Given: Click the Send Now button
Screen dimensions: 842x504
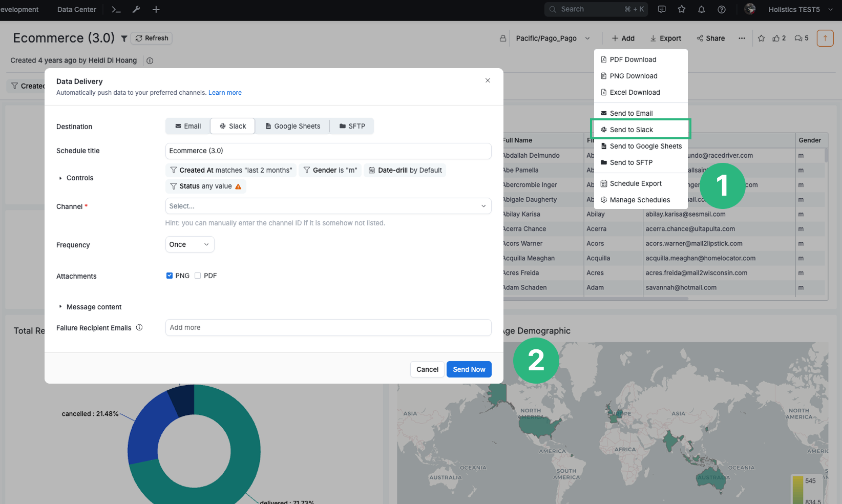Looking at the screenshot, I should 469,369.
